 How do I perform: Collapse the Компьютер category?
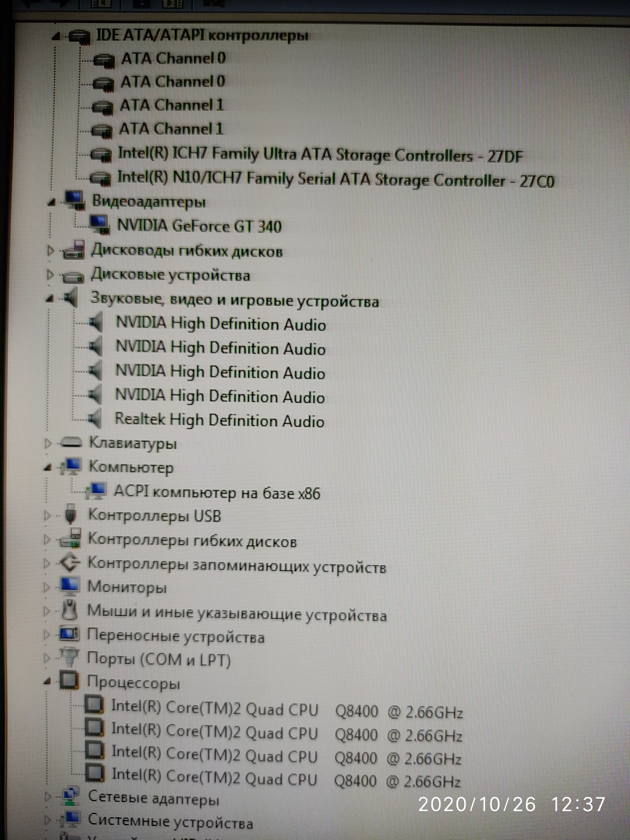[48, 467]
